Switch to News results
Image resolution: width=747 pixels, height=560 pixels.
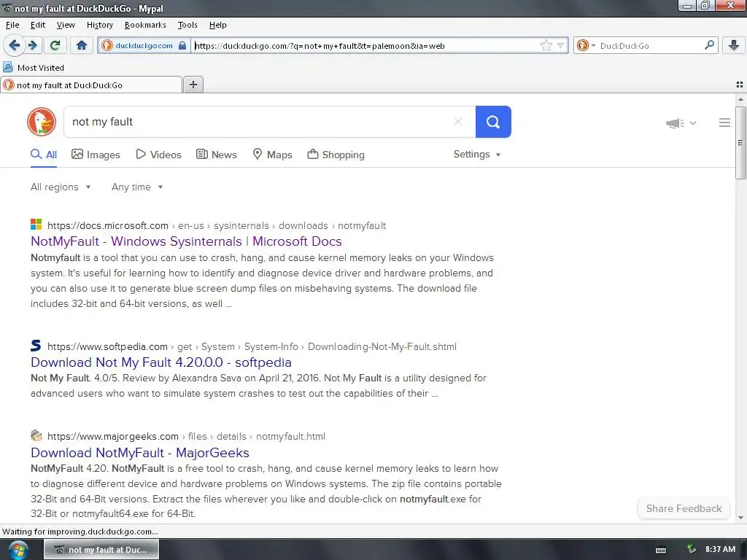click(x=217, y=155)
